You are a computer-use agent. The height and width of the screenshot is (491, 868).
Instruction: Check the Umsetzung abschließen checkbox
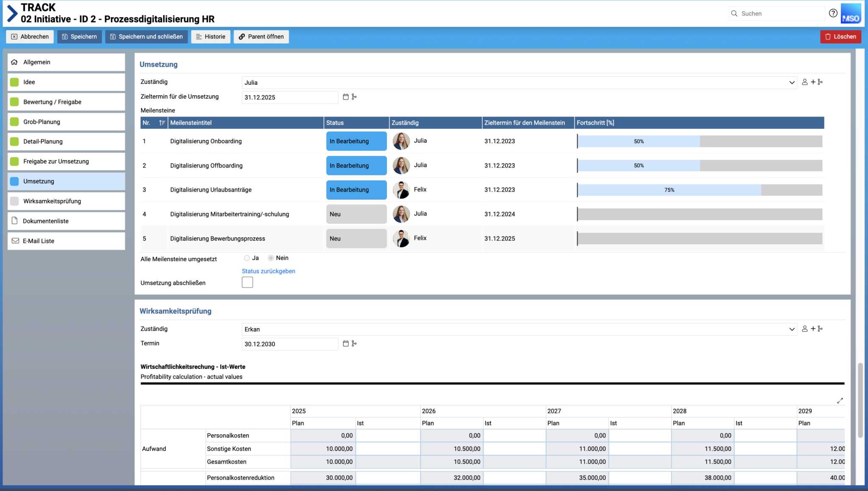click(247, 282)
